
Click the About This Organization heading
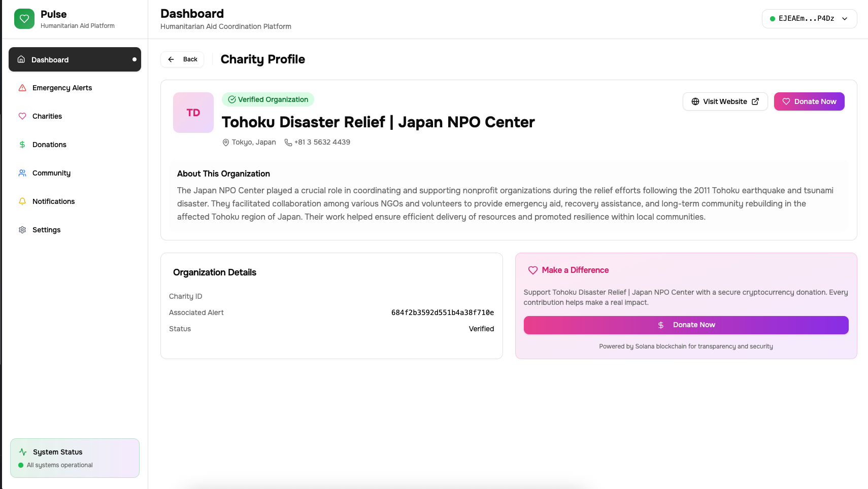click(x=223, y=173)
